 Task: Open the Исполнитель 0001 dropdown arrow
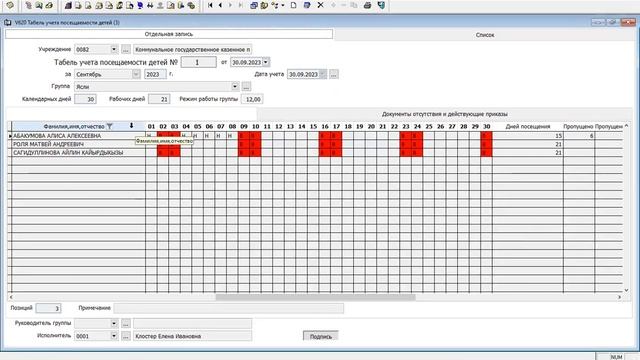(x=114, y=336)
